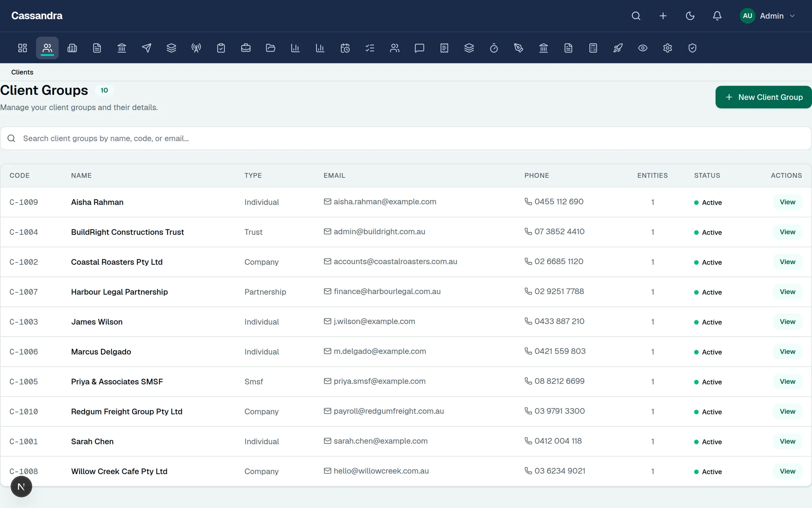
Task: Open the checklist tasks icon
Action: click(370, 48)
